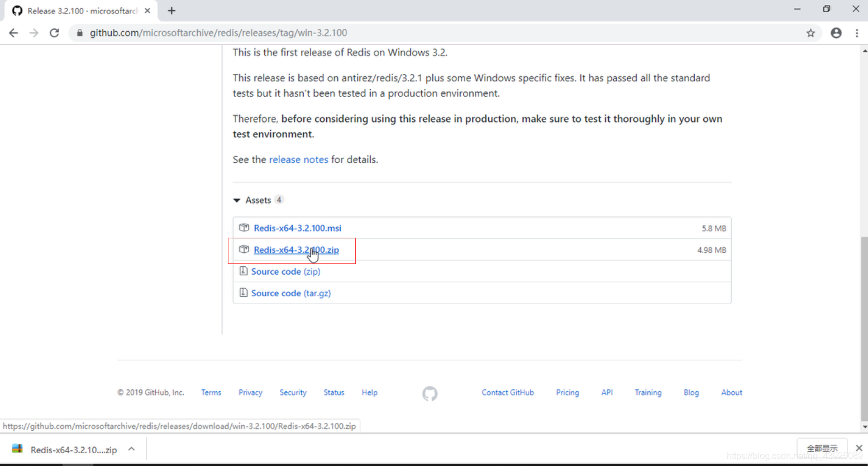Click the file icon beside Source code (tar.gz)

[244, 293]
